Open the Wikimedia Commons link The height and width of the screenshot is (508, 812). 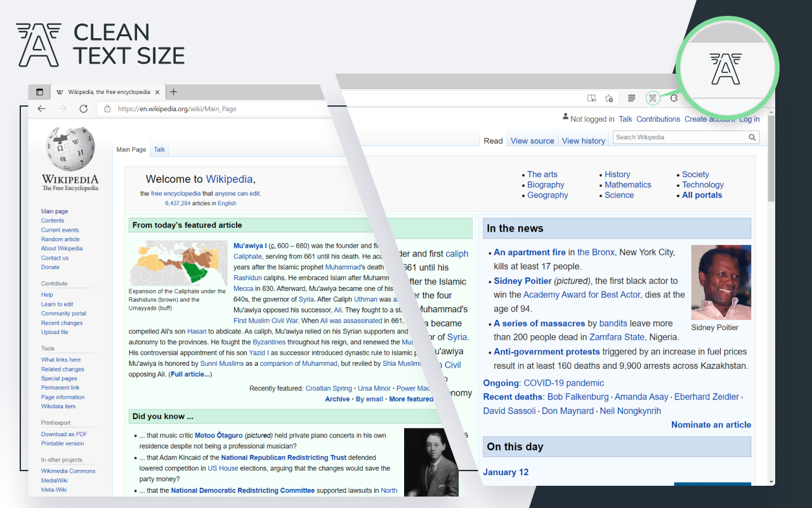click(x=69, y=471)
